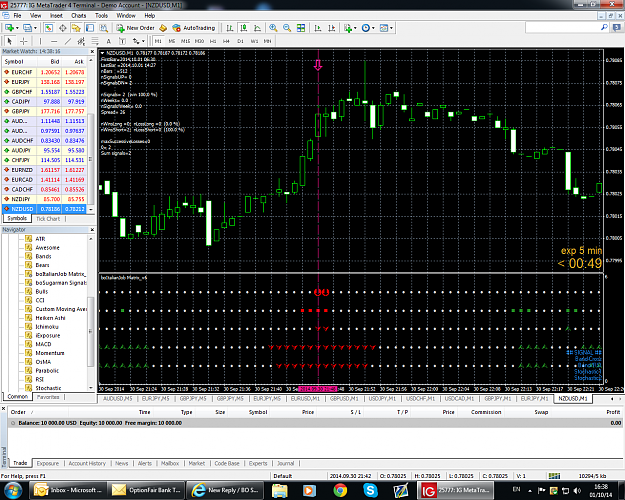The image size is (625, 500).
Task: Open the Profiles icon
Action: point(27,28)
